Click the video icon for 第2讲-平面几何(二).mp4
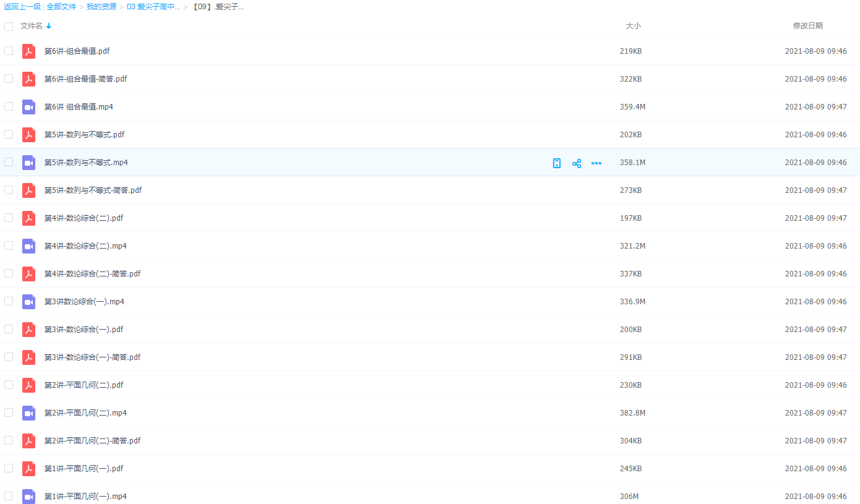860x504 pixels. point(28,413)
